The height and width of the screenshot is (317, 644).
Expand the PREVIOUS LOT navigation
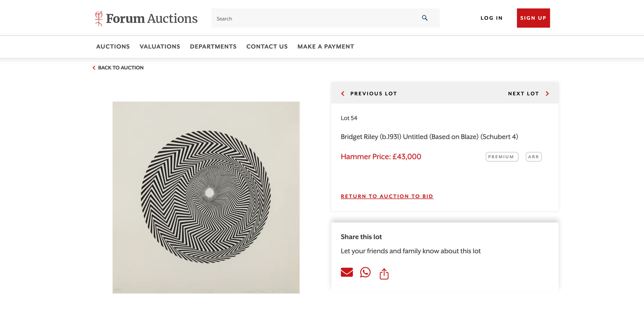click(x=373, y=93)
